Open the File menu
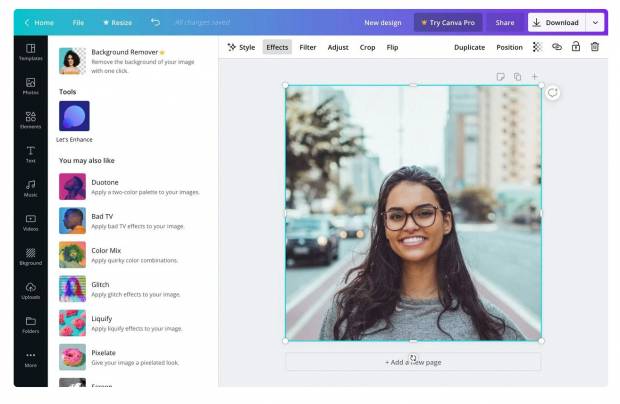 (78, 23)
